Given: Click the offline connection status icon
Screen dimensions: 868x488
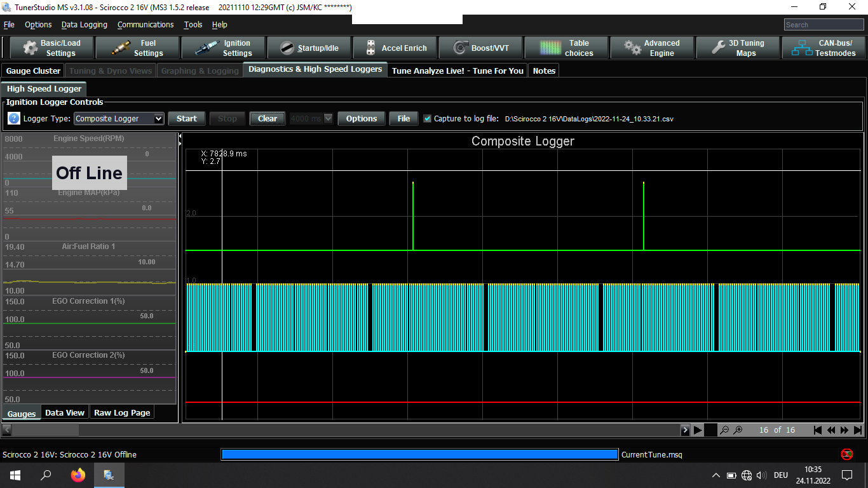Looking at the screenshot, I should pos(846,454).
